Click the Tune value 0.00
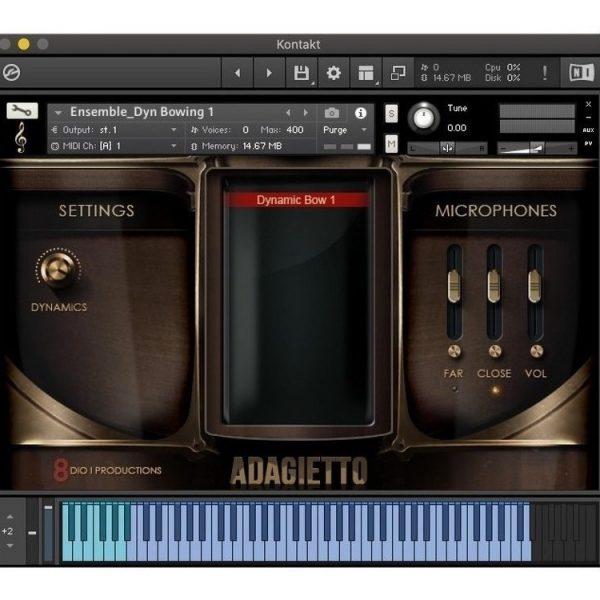 tap(457, 128)
